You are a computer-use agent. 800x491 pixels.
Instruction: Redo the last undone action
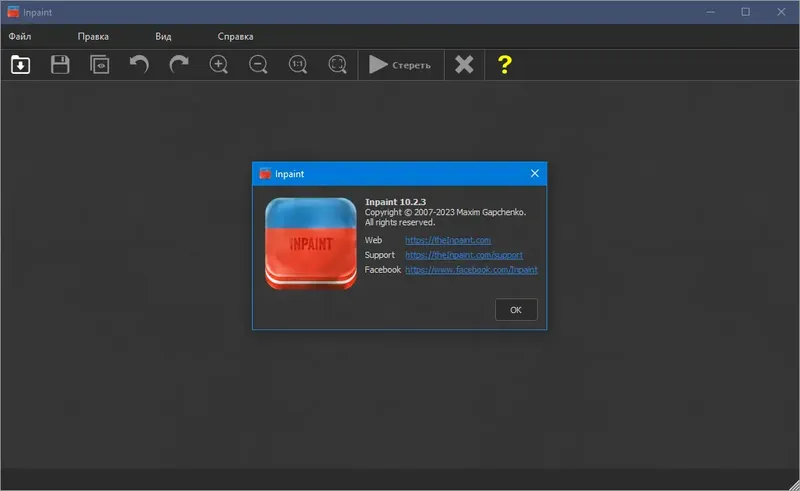click(179, 65)
